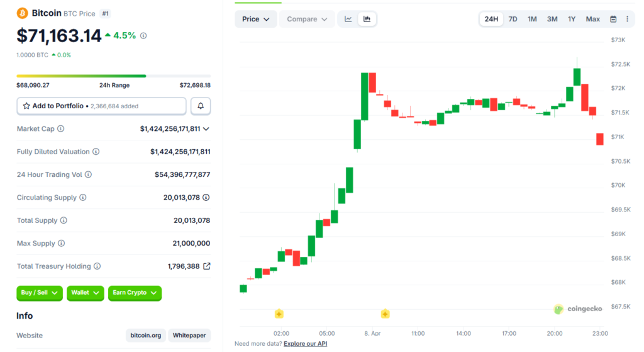Open Total Treasury Holding external link icon
The width and height of the screenshot is (644, 352).
[x=207, y=266]
